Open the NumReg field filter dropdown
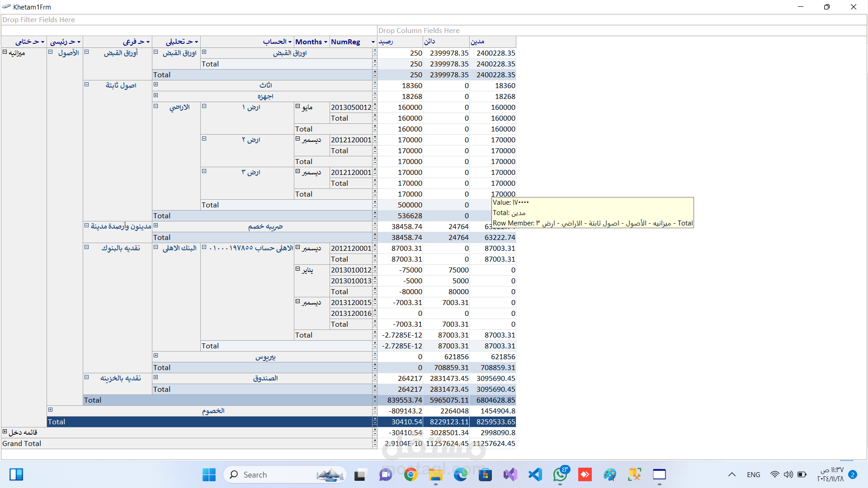Viewport: 868px width, 488px height. click(373, 42)
